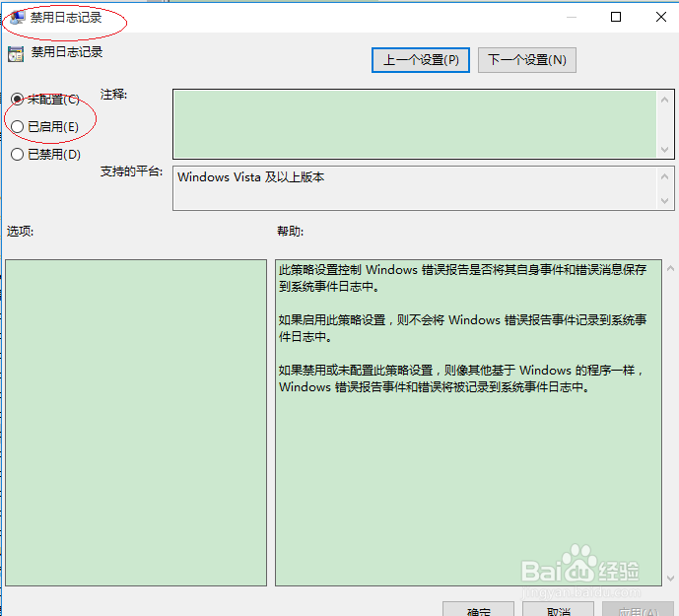The height and width of the screenshot is (616, 679).
Task: Click the help panel scroll up arrow
Action: [670, 269]
